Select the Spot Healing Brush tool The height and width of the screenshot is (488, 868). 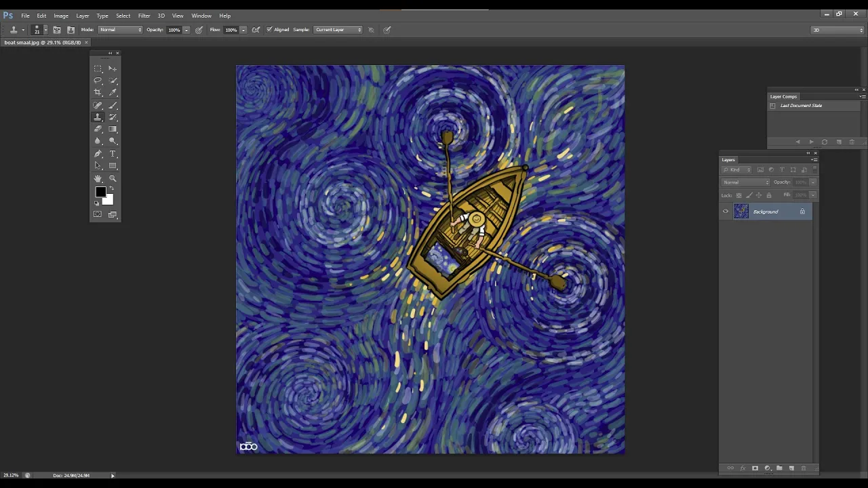click(98, 105)
